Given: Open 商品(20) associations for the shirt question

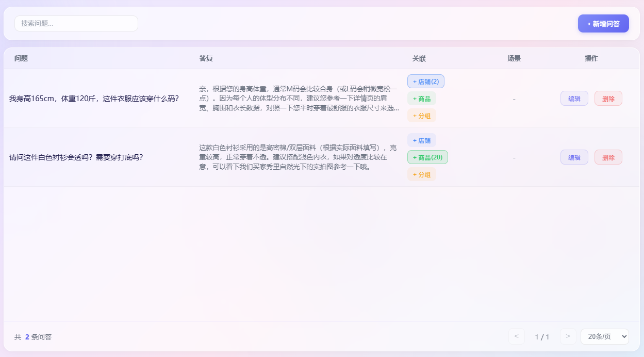Looking at the screenshot, I should [426, 157].
